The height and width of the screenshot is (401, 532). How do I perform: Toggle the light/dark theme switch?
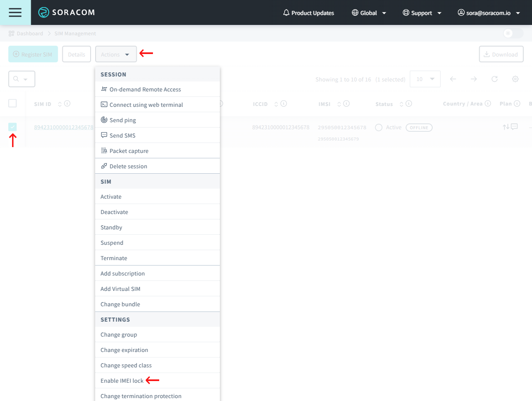click(x=512, y=33)
